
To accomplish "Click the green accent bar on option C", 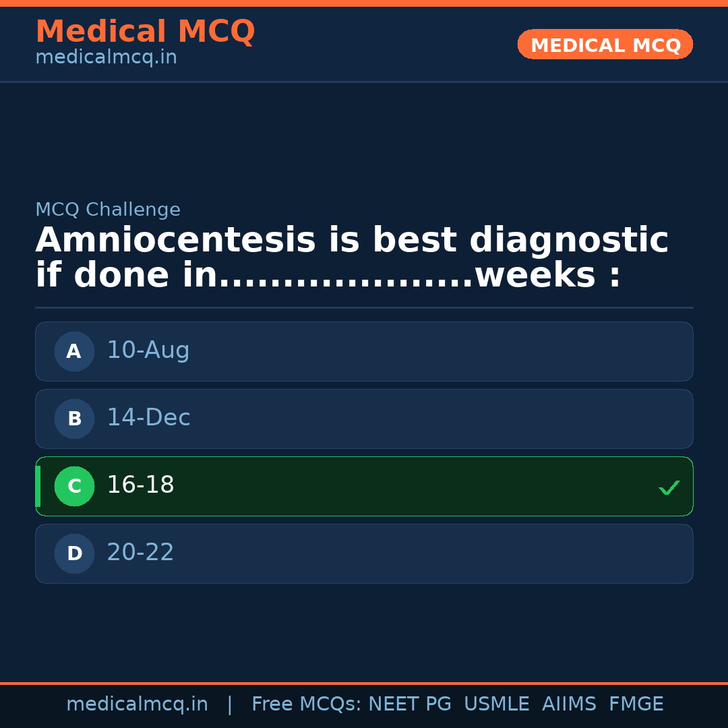I will coord(38,486).
